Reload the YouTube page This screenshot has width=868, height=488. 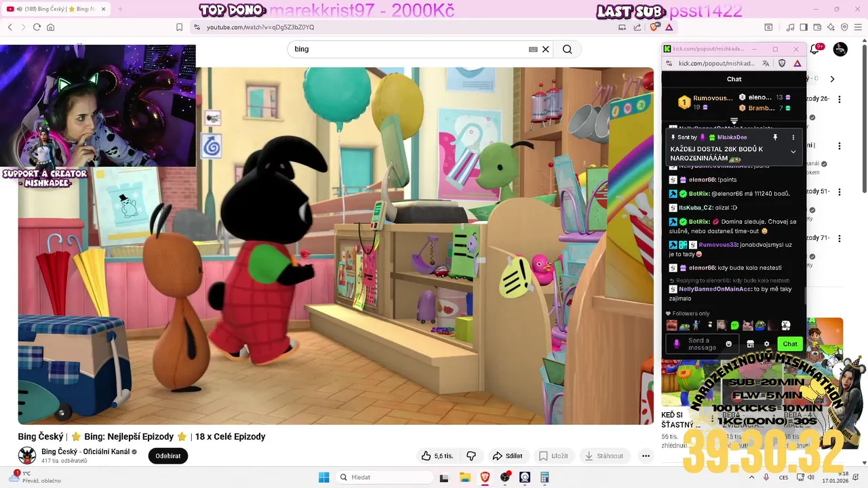pos(37,27)
